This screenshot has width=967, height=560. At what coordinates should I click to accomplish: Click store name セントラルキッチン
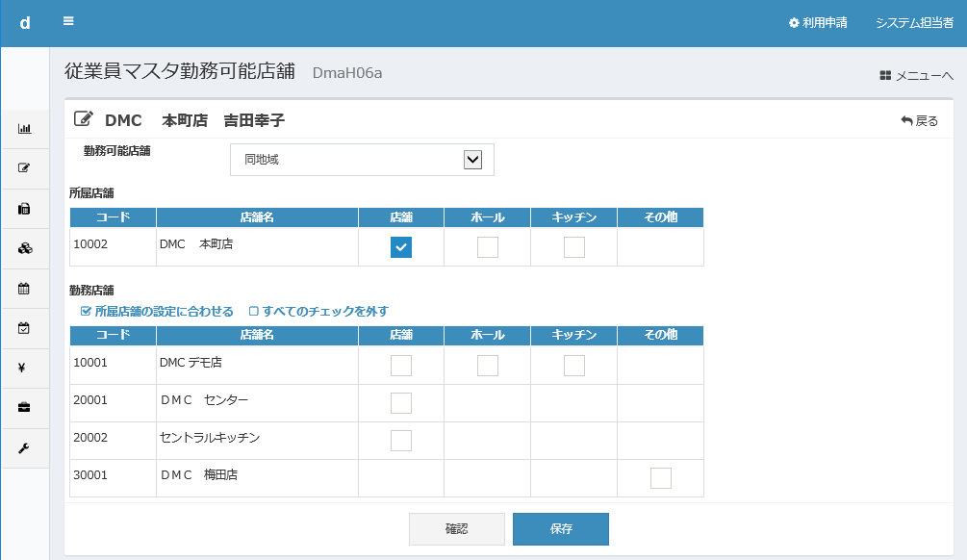(210, 438)
